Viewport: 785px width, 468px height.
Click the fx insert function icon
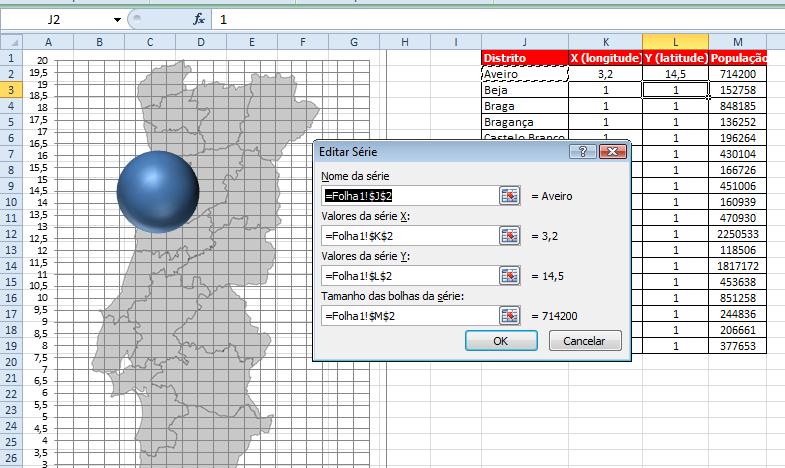point(199,20)
